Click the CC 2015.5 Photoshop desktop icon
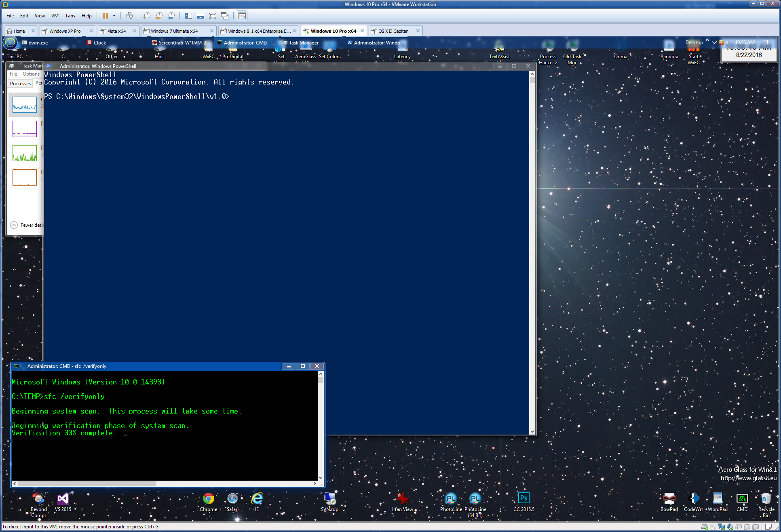The height and width of the screenshot is (532, 781). pyautogui.click(x=523, y=502)
